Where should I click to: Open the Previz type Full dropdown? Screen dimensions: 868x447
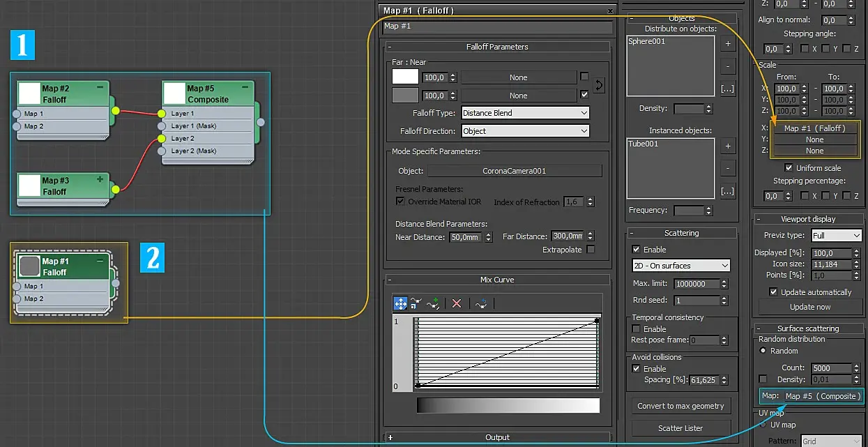coord(837,236)
